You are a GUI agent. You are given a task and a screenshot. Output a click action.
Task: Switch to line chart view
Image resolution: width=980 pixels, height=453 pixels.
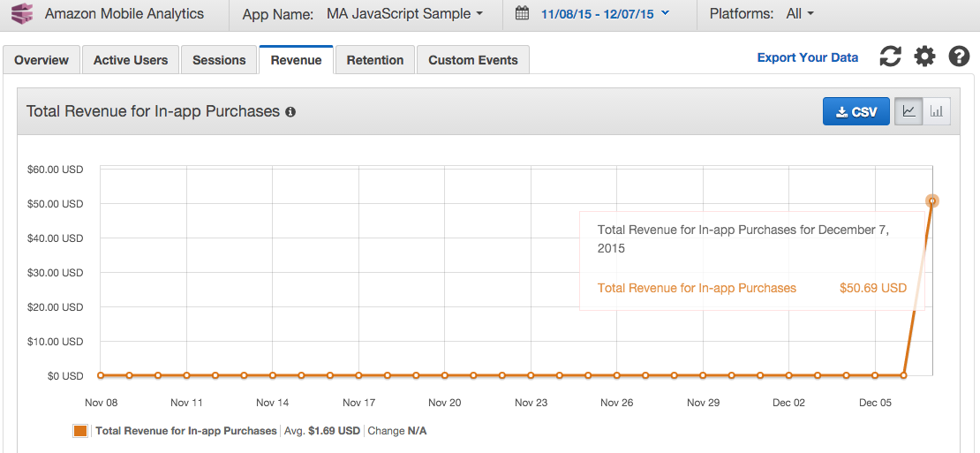pyautogui.click(x=908, y=111)
